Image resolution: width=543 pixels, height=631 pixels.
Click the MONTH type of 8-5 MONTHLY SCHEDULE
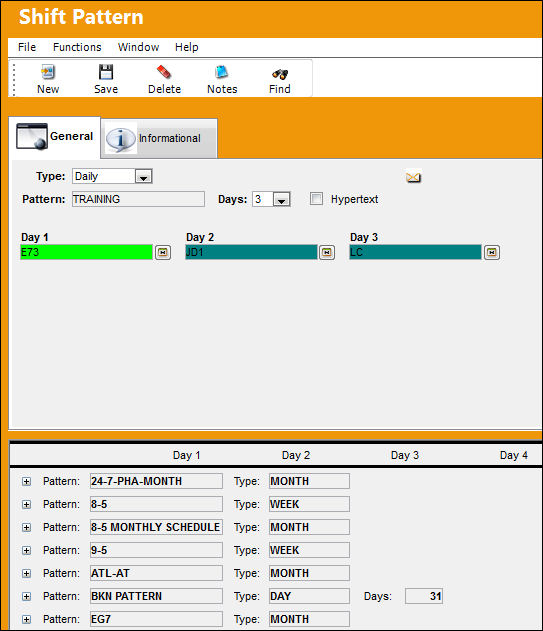point(309,527)
